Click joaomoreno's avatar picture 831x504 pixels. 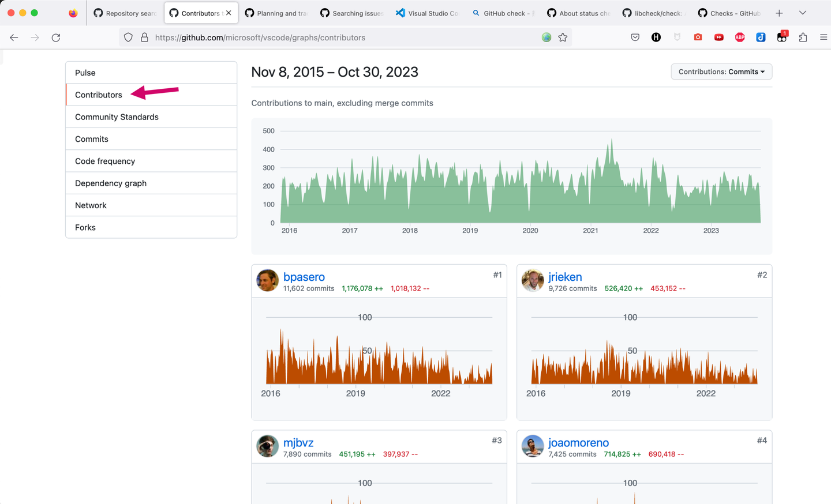click(x=533, y=446)
